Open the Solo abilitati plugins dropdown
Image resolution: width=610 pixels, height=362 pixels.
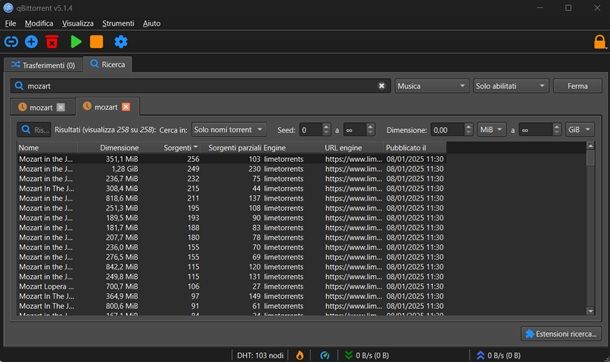point(511,86)
